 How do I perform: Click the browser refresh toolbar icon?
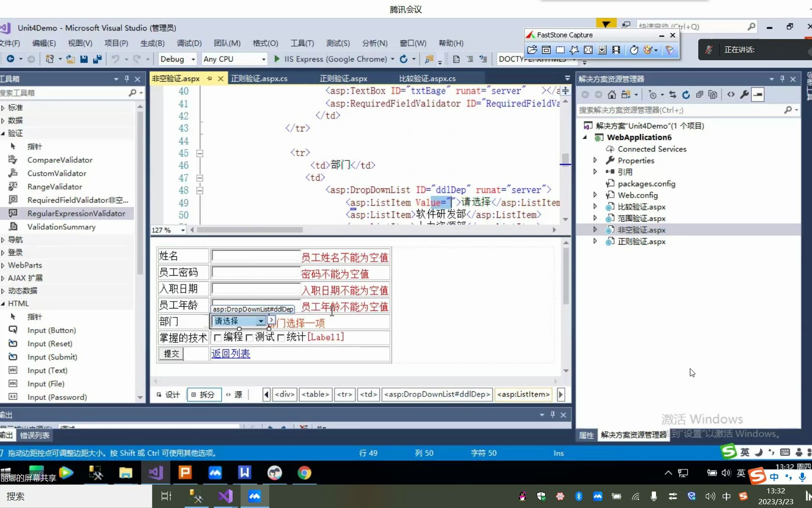coord(403,59)
